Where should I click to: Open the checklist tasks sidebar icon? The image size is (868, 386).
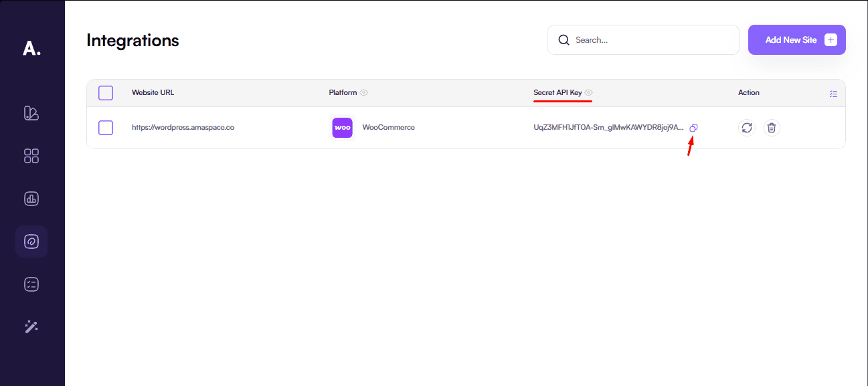pos(31,284)
